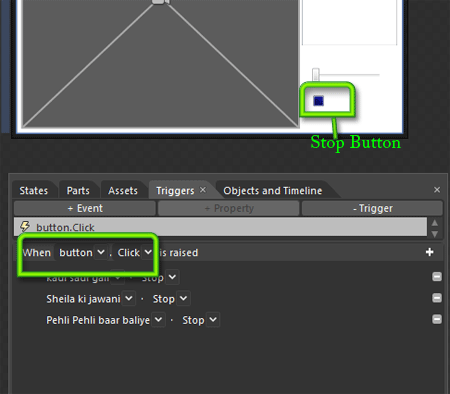Image resolution: width=450 pixels, height=394 pixels.
Task: Add a new action with plus icon
Action: 430,252
